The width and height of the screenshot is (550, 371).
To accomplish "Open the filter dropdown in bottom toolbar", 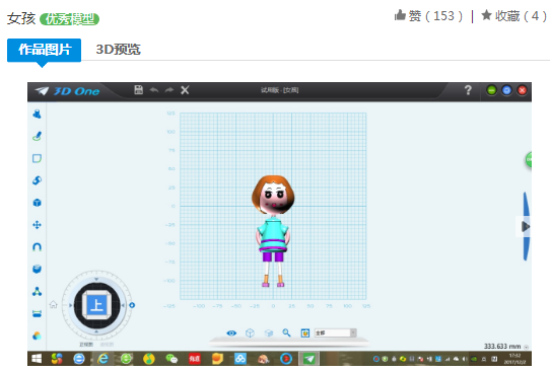I will tap(335, 333).
